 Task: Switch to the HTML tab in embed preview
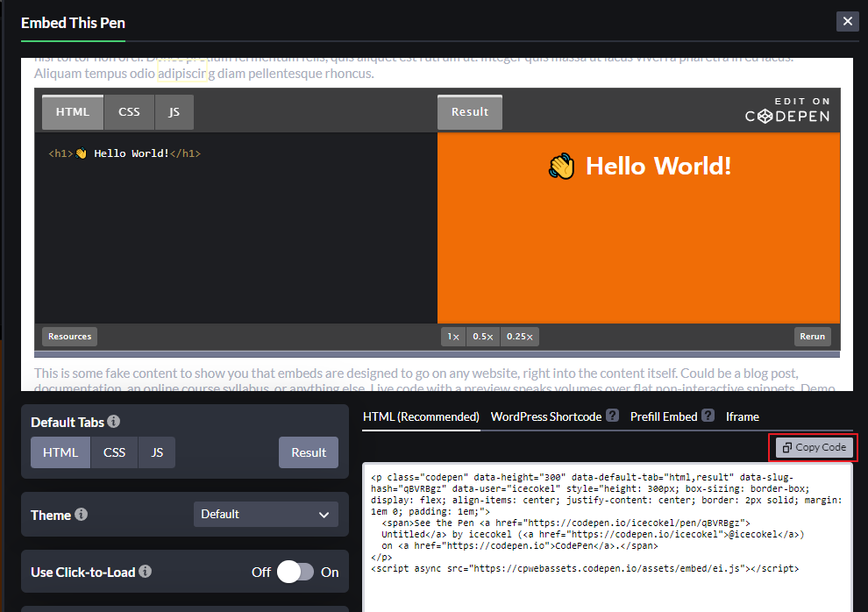coord(73,112)
